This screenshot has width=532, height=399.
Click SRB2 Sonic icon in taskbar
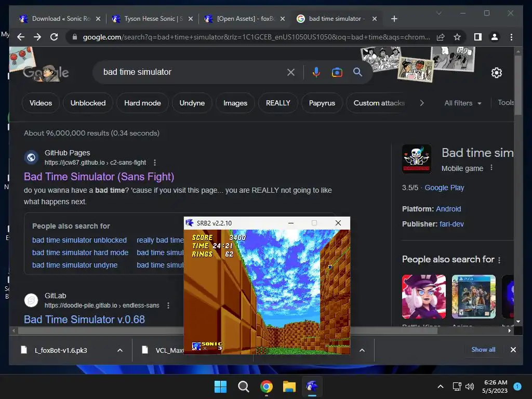pos(312,386)
